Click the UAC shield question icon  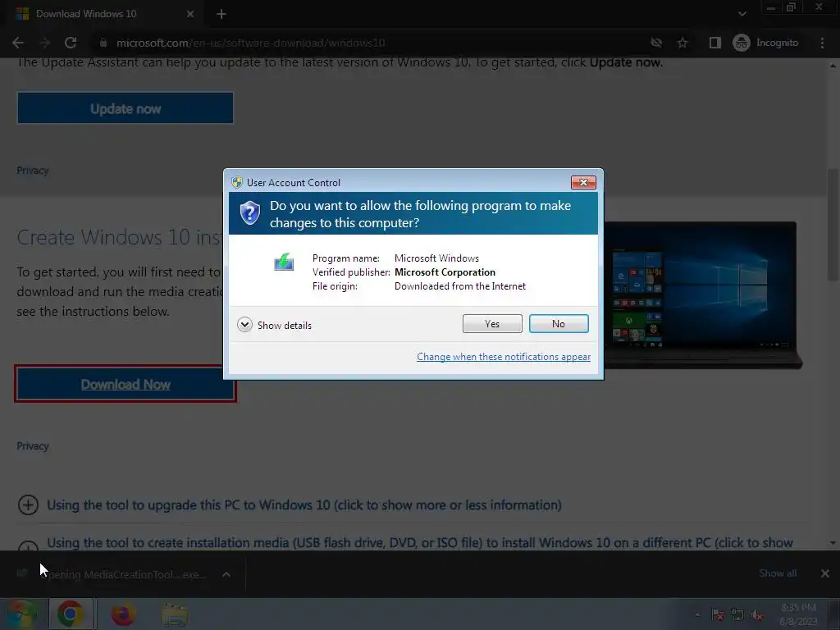(x=249, y=213)
